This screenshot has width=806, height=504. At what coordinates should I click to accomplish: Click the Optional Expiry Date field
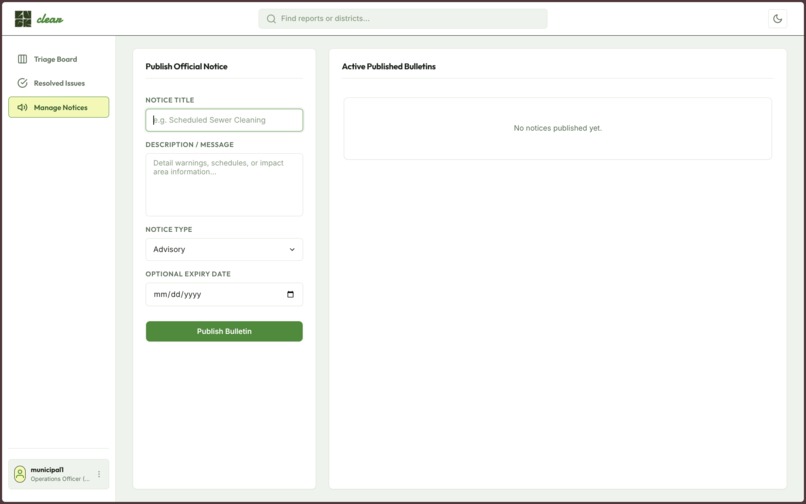tap(224, 295)
